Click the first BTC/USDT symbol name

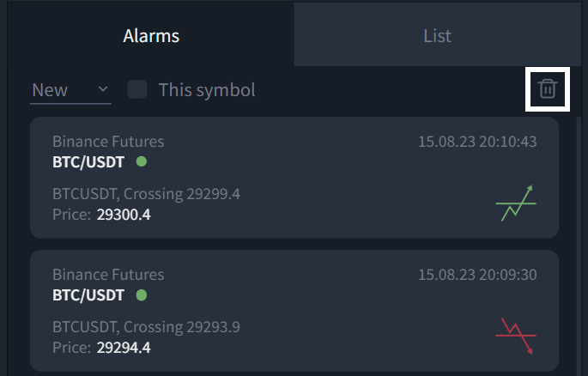click(88, 162)
